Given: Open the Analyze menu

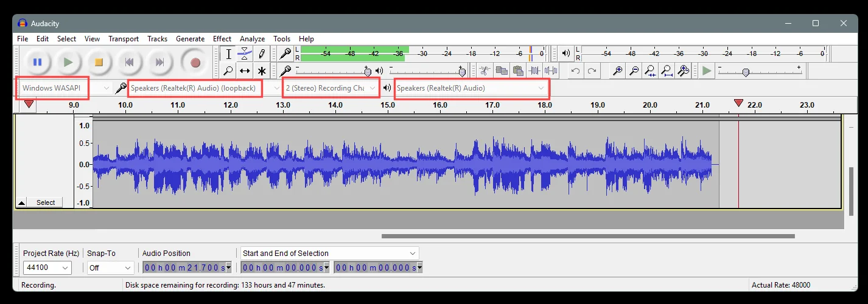Looking at the screenshot, I should pyautogui.click(x=252, y=38).
